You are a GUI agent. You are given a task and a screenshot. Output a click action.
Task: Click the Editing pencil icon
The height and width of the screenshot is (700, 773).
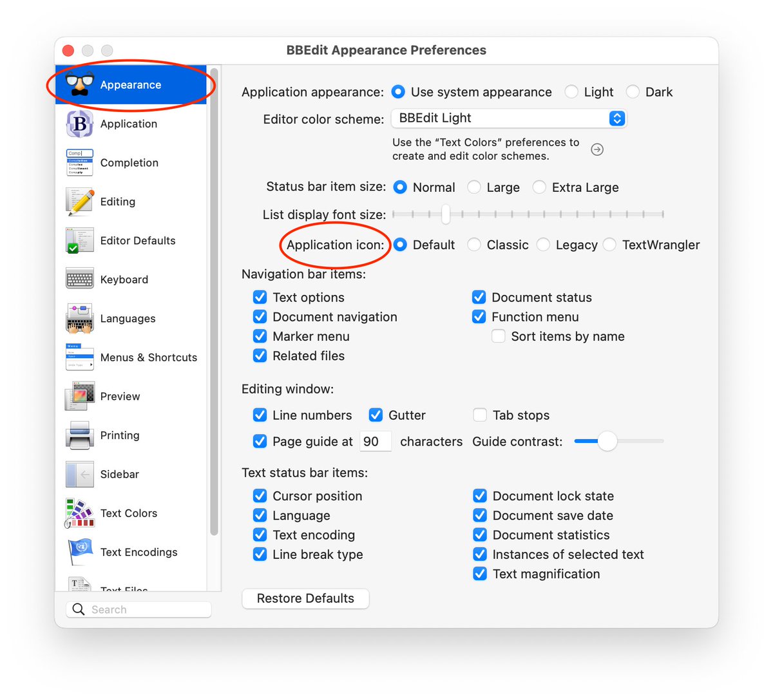[x=80, y=202]
